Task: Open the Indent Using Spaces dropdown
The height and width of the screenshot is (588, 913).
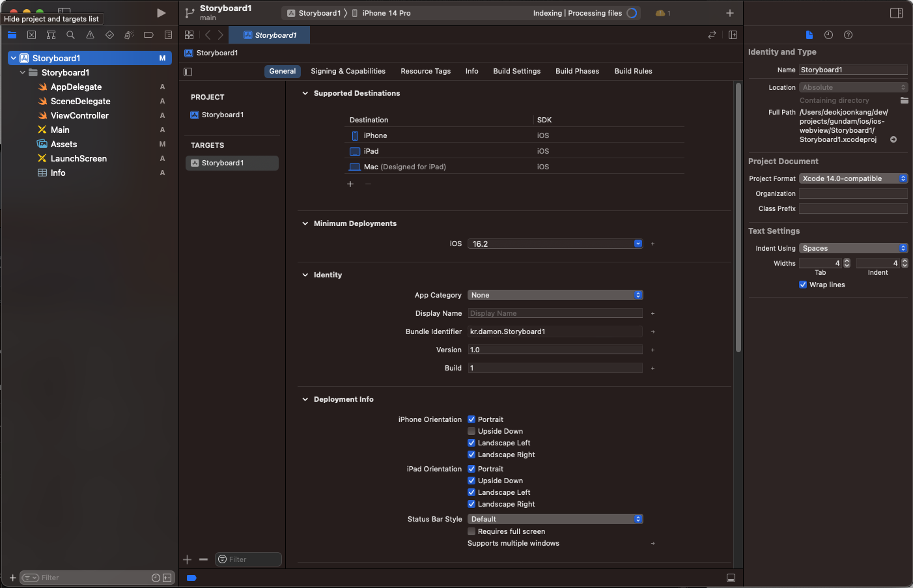Action: click(x=853, y=248)
